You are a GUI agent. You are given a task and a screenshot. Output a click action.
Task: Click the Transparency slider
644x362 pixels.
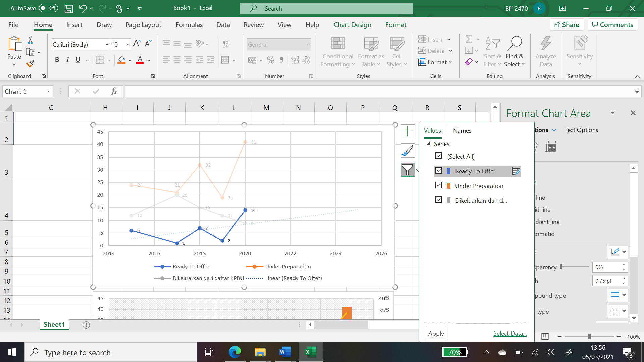pyautogui.click(x=575, y=267)
